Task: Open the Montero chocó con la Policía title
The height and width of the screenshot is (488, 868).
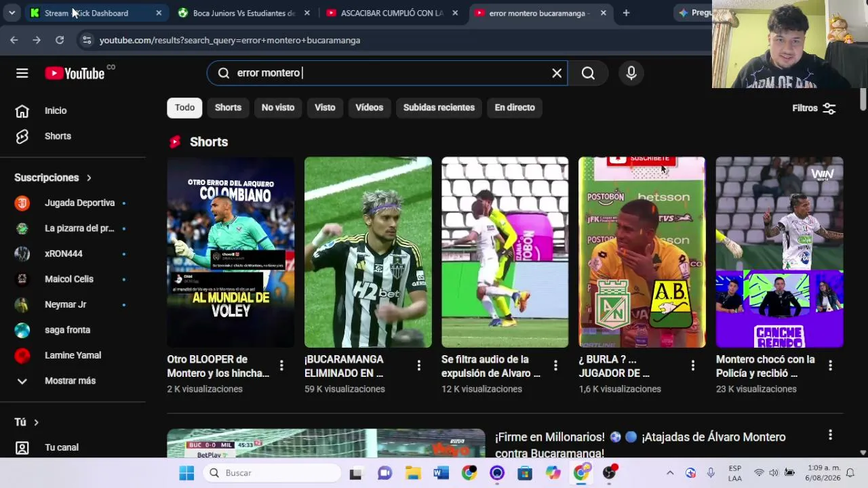Action: 766,366
